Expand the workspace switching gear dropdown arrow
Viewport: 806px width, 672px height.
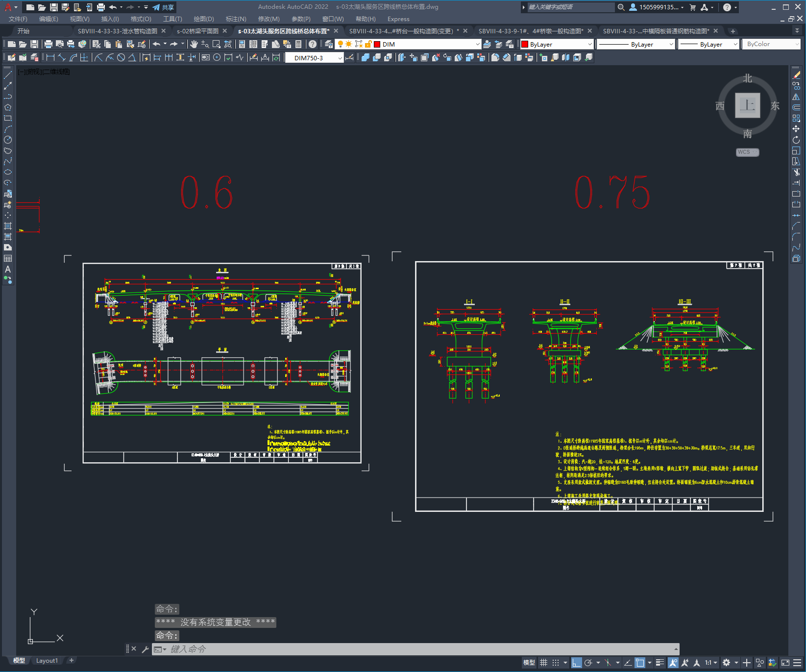coord(736,663)
